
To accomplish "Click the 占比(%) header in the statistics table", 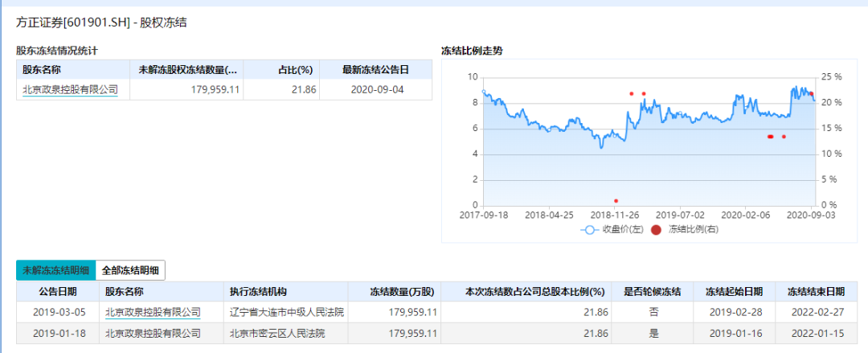I will [295, 70].
